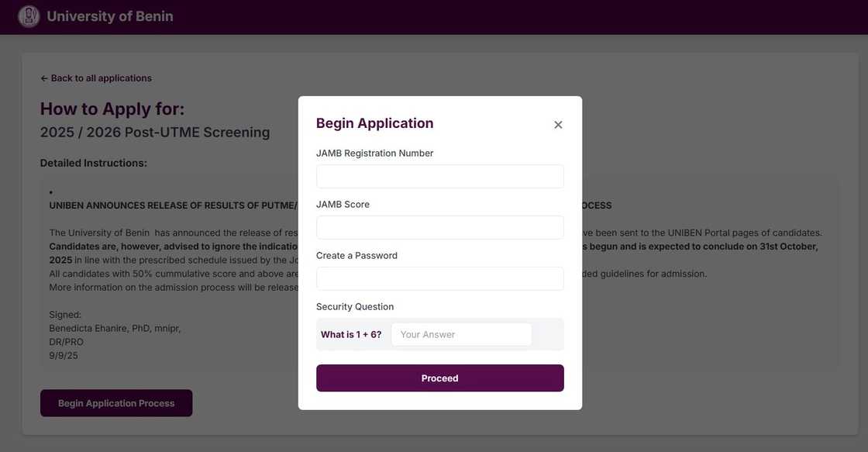Image resolution: width=868 pixels, height=452 pixels.
Task: Click the 'Security Question' label
Action: pyautogui.click(x=355, y=305)
